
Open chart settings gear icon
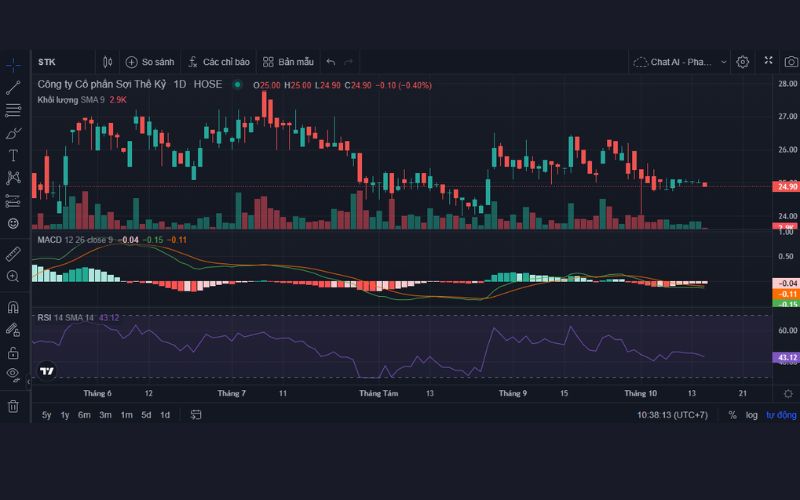(x=742, y=62)
